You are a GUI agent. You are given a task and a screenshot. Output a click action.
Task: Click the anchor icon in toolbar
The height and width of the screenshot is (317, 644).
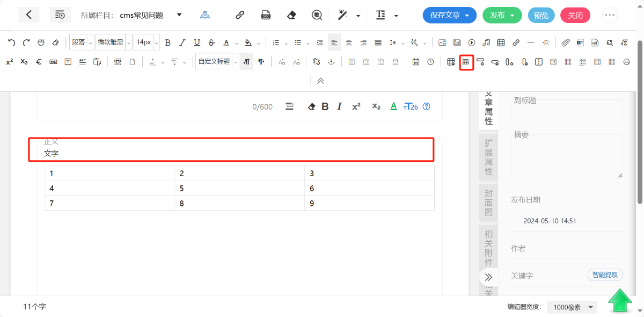(331, 62)
